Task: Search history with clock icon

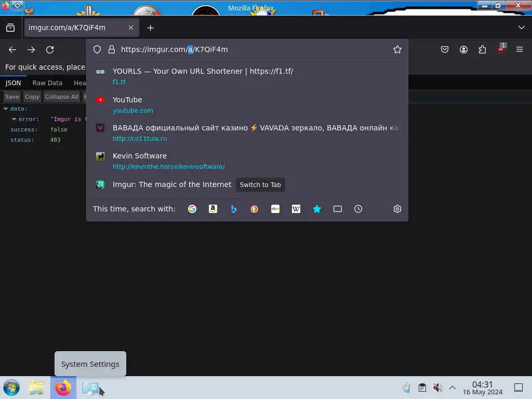Action: (358, 209)
